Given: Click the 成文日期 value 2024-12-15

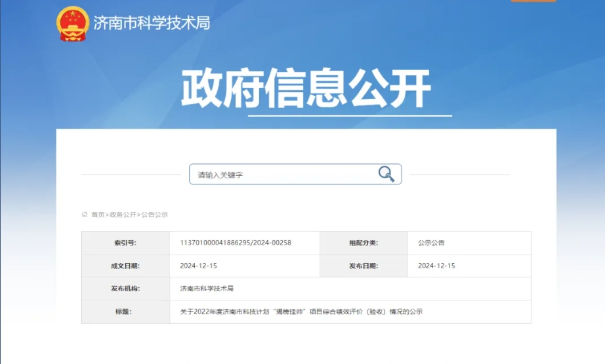Looking at the screenshot, I should click(x=198, y=266).
